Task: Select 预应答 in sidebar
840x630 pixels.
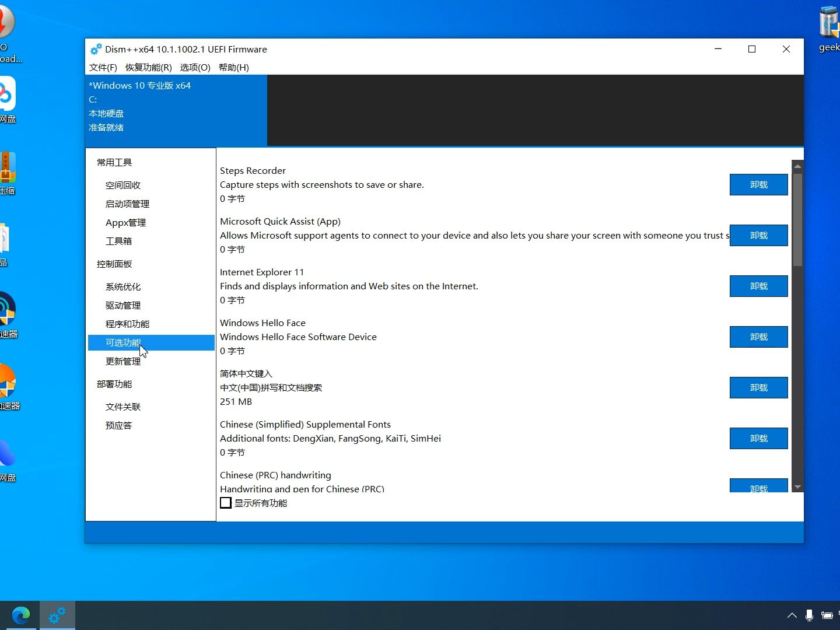Action: click(118, 426)
